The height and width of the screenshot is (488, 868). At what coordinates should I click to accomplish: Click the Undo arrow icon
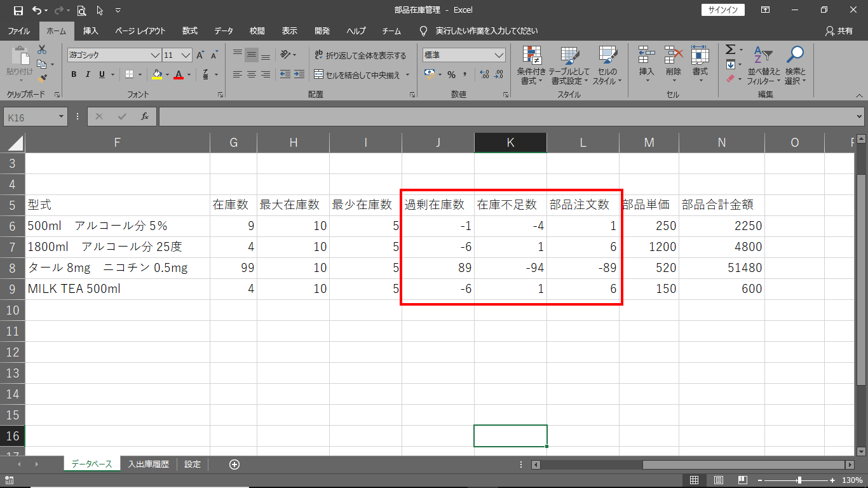(37, 10)
